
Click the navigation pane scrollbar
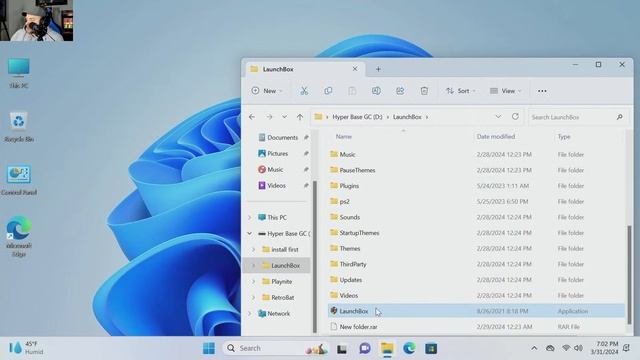315,256
